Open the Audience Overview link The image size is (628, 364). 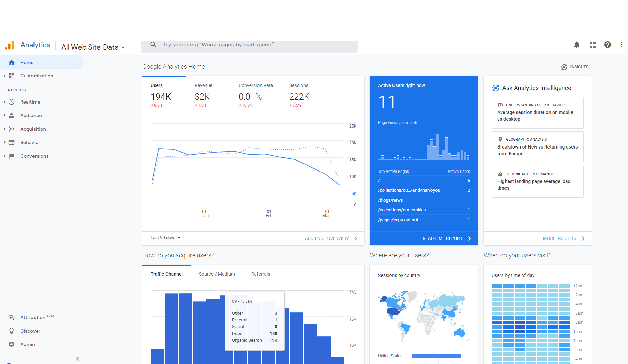tap(331, 238)
